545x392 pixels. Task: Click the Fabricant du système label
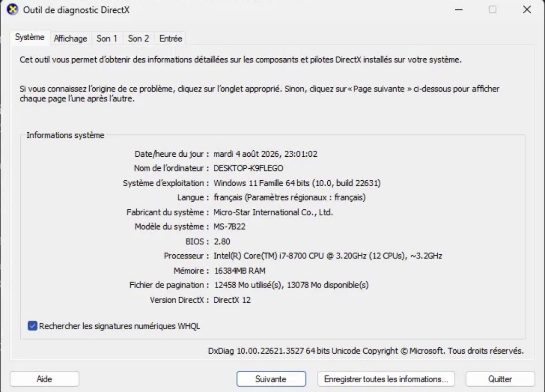167,212
